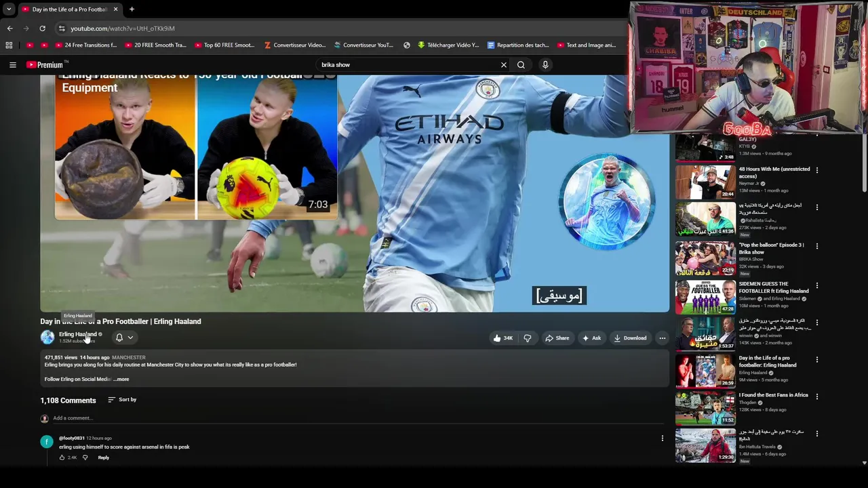Open the Thogden channel name

[x=748, y=403]
